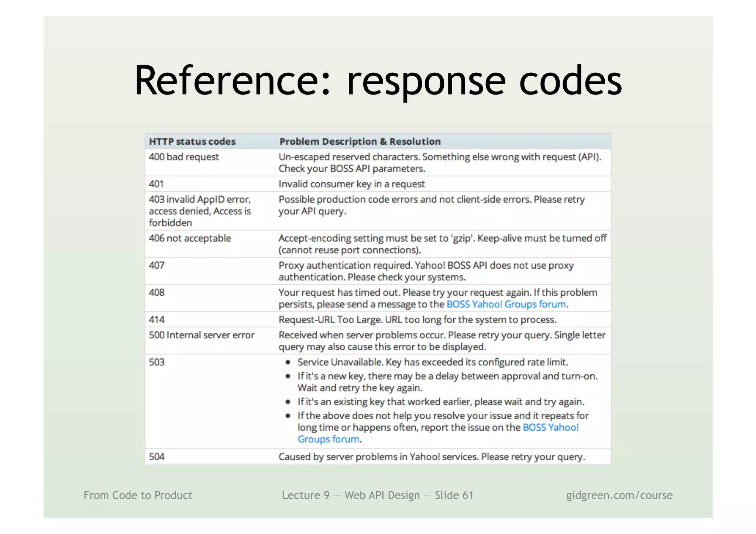756x534 pixels.
Task: Click 'Accept-encoding setting must be set' description
Action: pyautogui.click(x=442, y=244)
